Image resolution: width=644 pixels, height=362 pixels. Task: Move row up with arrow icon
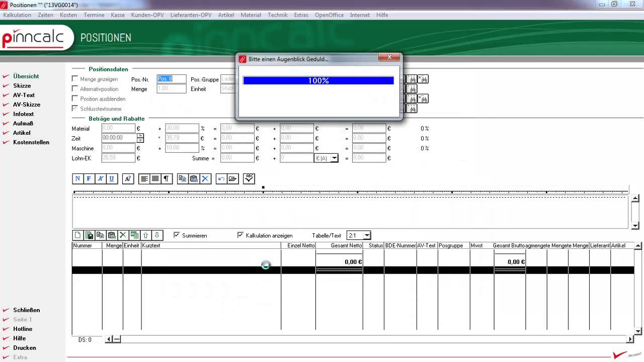(x=146, y=235)
